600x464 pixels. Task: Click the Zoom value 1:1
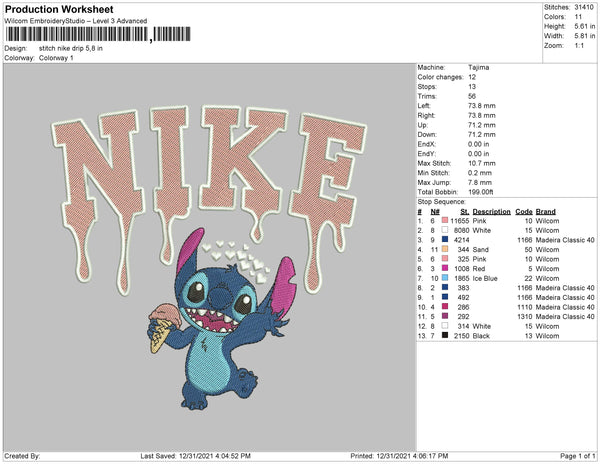[579, 46]
